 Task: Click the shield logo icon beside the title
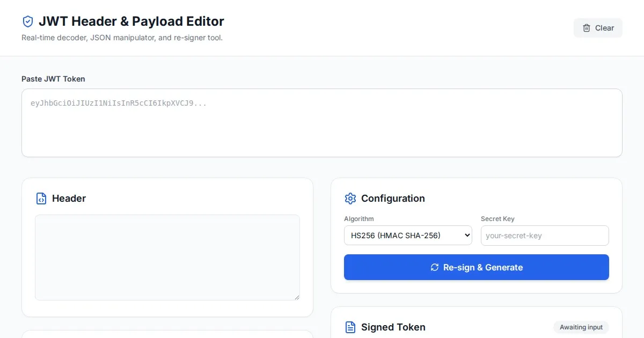pos(27,21)
